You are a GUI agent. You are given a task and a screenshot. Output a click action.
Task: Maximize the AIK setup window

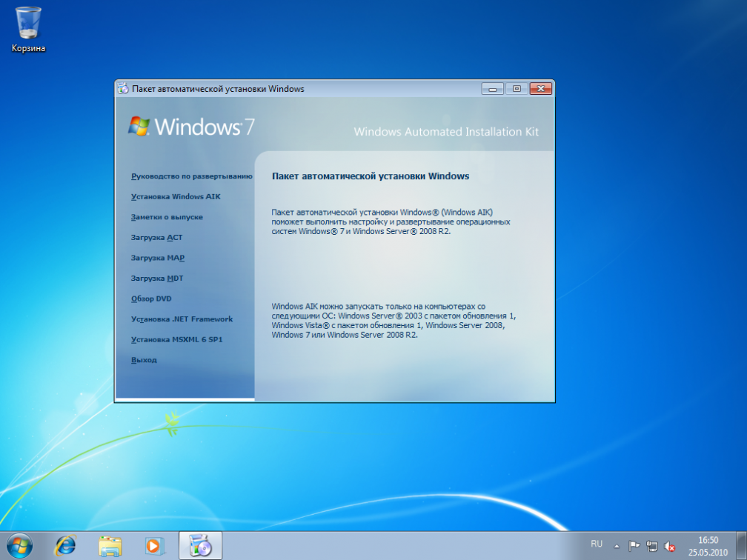(x=517, y=89)
